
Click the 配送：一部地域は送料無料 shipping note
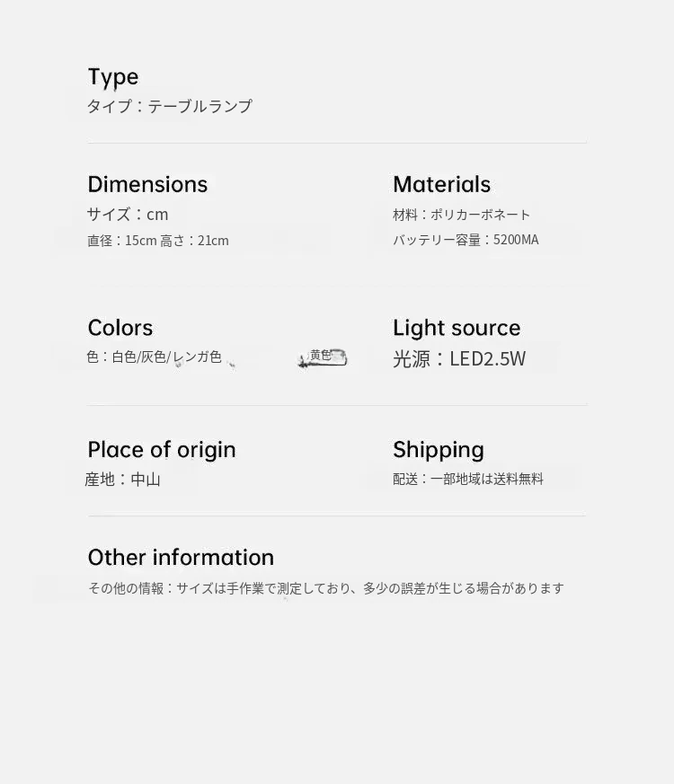[468, 480]
